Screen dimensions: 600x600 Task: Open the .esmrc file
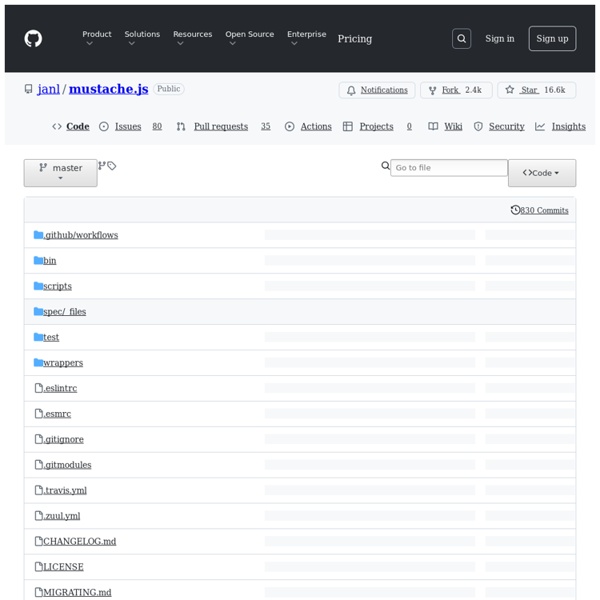57,414
